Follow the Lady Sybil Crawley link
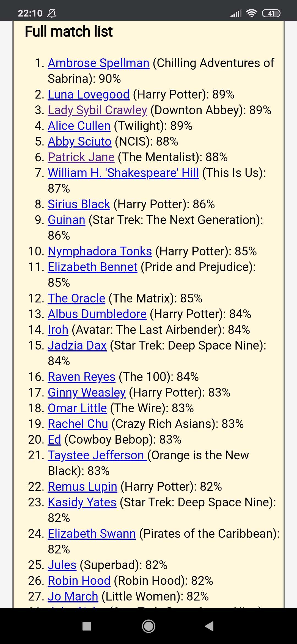The width and height of the screenshot is (297, 644). 97,110
